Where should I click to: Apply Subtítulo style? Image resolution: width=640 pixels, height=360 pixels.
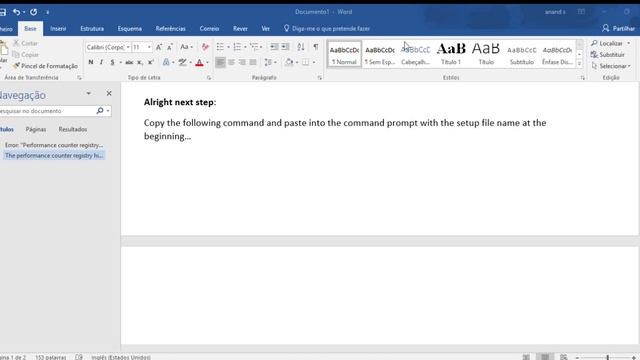[521, 54]
